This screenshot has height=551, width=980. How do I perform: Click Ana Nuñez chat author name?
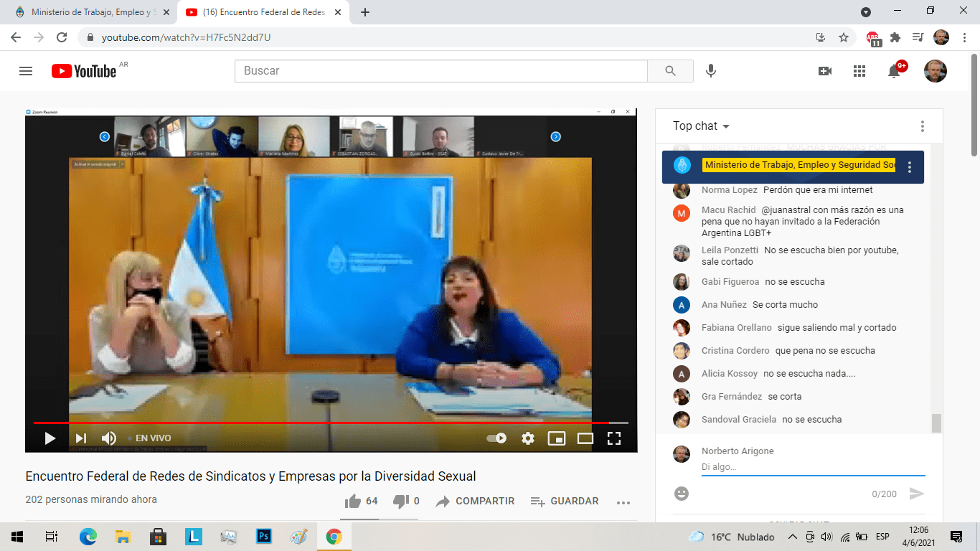tap(724, 304)
